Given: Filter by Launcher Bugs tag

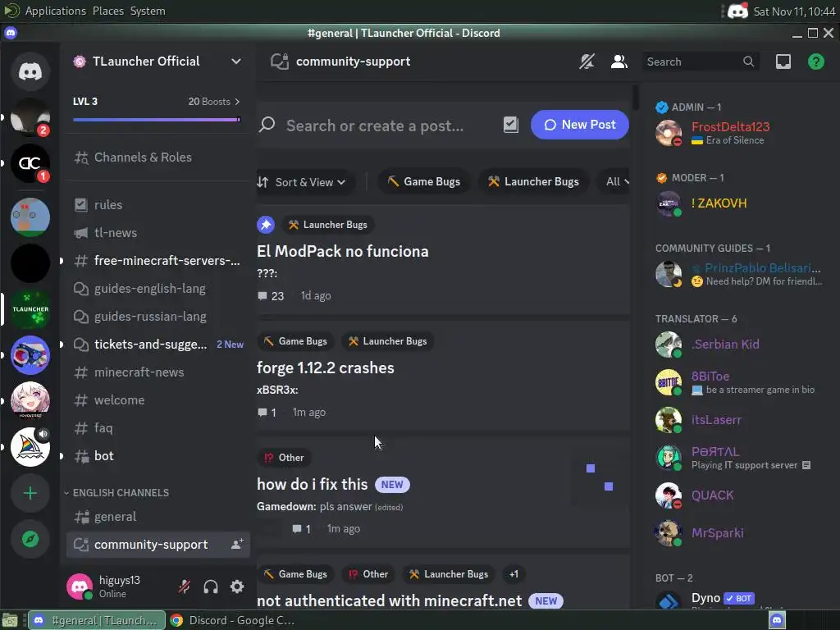Looking at the screenshot, I should (533, 181).
